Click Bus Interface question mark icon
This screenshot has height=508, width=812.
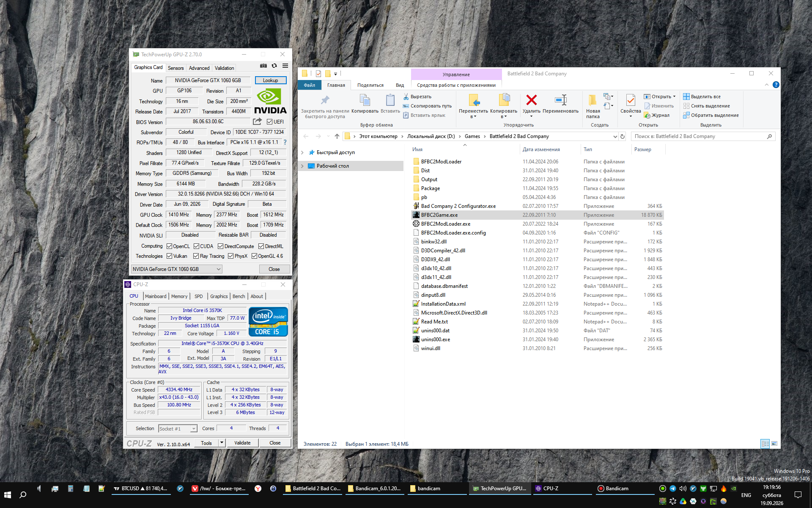point(285,142)
